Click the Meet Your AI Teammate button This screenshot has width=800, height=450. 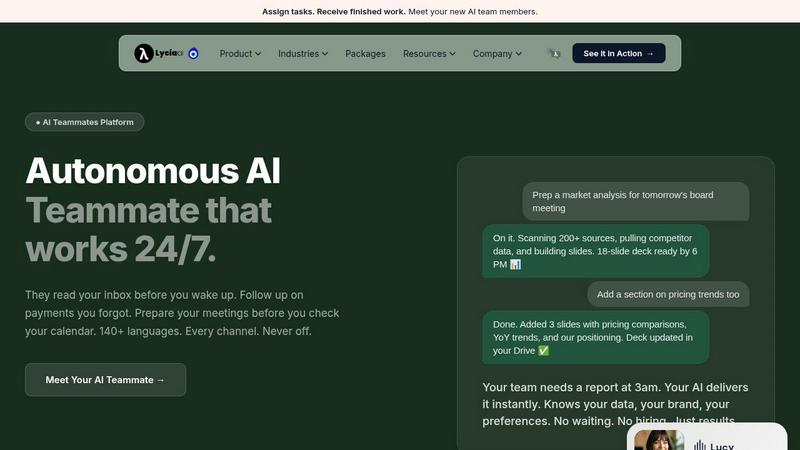point(106,380)
